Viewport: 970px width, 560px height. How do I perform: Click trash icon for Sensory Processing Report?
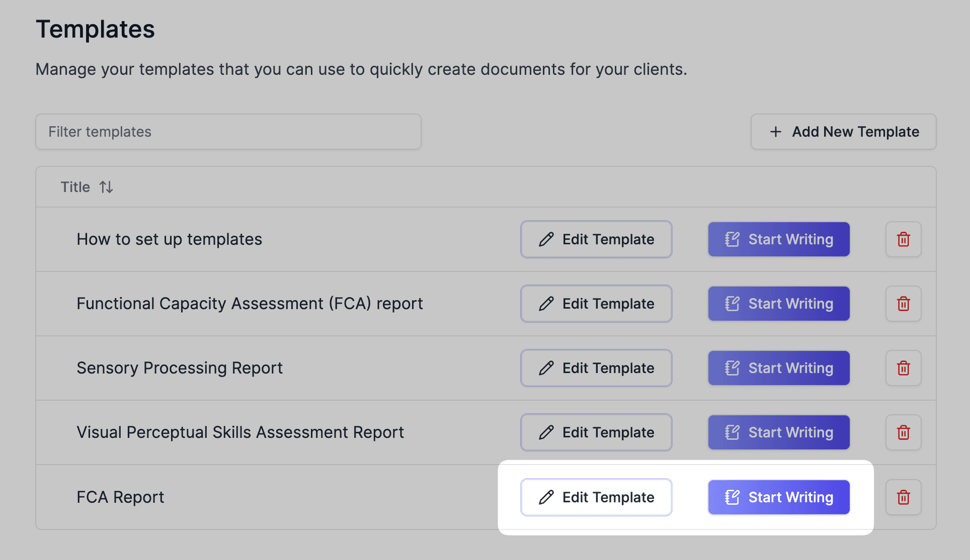903,368
